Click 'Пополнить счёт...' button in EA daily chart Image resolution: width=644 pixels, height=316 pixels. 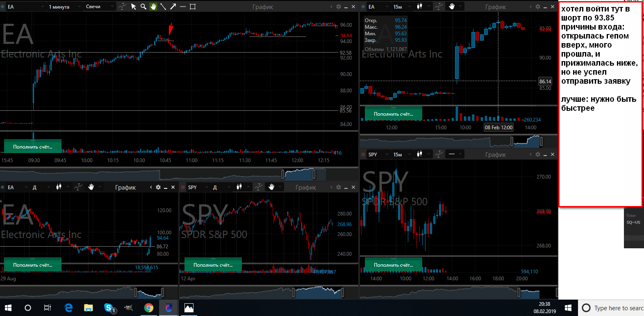(x=33, y=265)
